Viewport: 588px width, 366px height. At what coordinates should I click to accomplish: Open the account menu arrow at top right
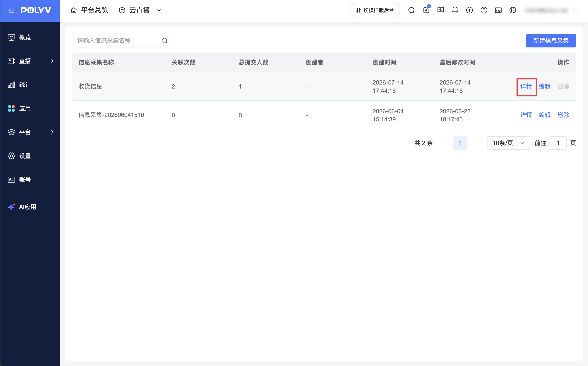click(x=574, y=10)
